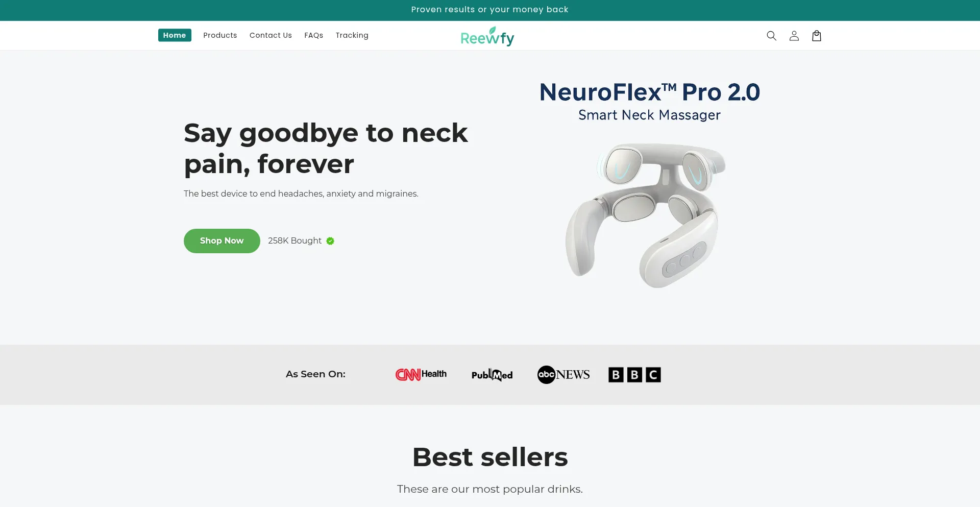This screenshot has width=980, height=507.
Task: Click the PubMed logo
Action: click(x=492, y=375)
